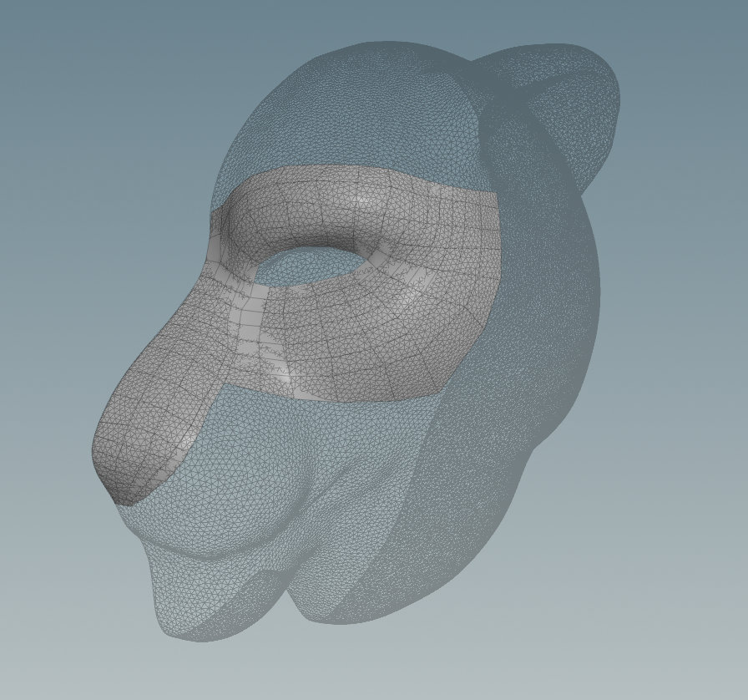Click the large translucent ear at upper right
748x700 pixels.
tap(576, 109)
